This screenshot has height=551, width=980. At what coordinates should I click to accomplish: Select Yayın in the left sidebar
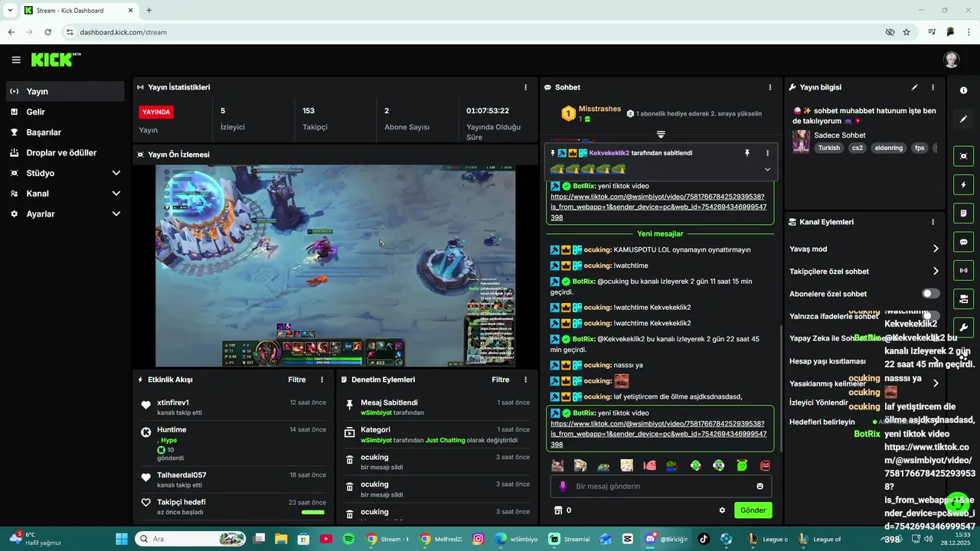pyautogui.click(x=64, y=91)
